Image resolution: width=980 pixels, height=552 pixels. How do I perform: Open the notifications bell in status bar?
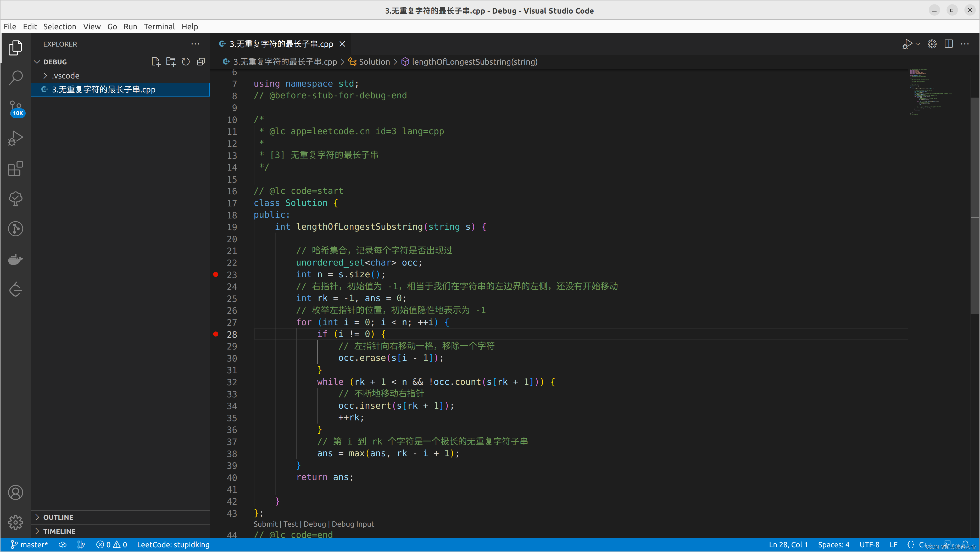point(966,545)
